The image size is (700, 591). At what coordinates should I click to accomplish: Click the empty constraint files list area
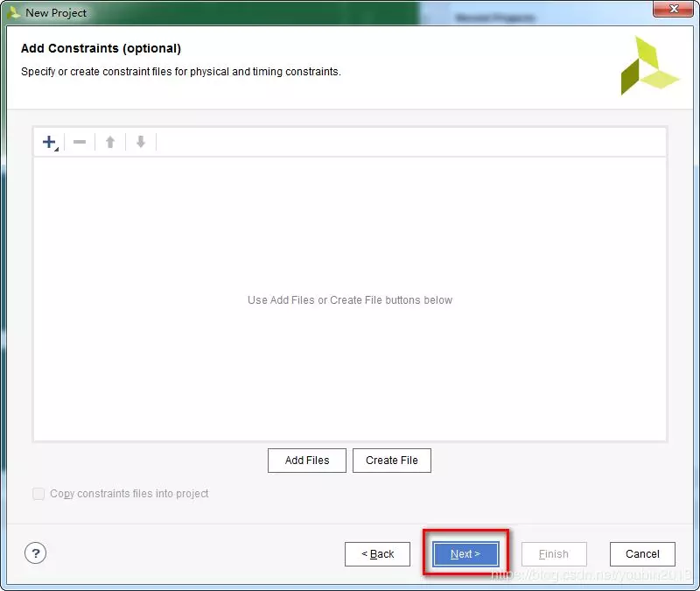pos(350,299)
